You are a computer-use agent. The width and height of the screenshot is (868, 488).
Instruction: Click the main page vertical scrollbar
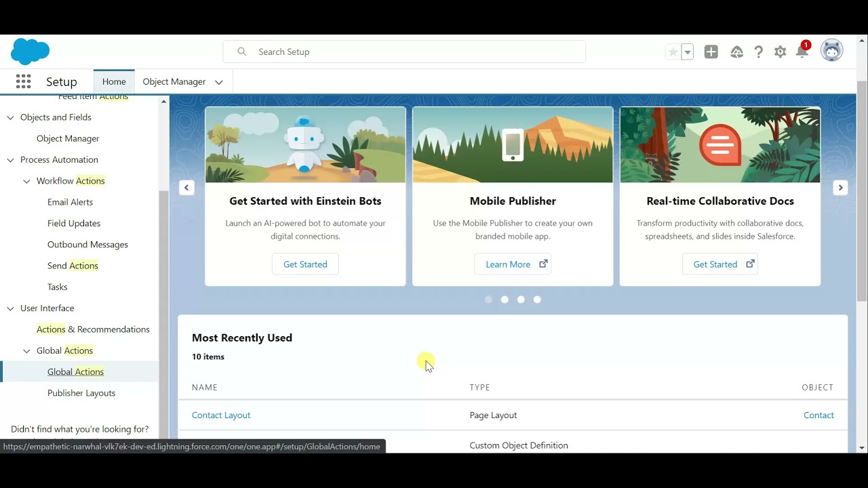point(862,190)
